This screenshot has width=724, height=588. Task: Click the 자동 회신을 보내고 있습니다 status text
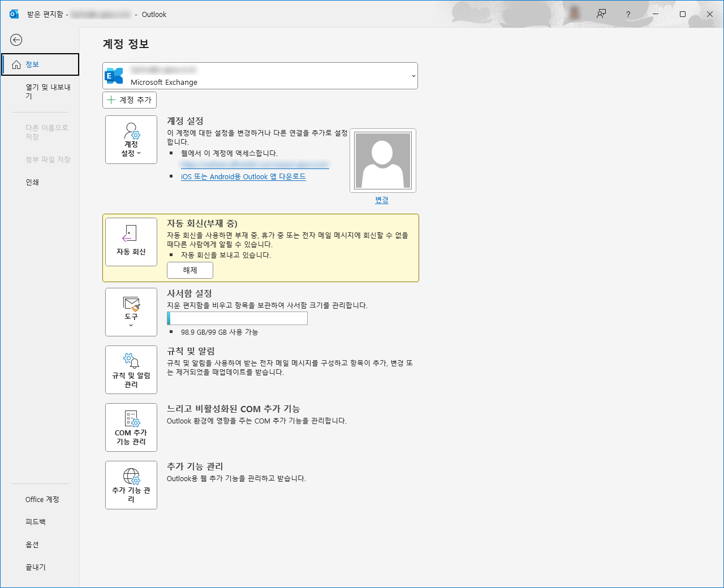coord(226,256)
